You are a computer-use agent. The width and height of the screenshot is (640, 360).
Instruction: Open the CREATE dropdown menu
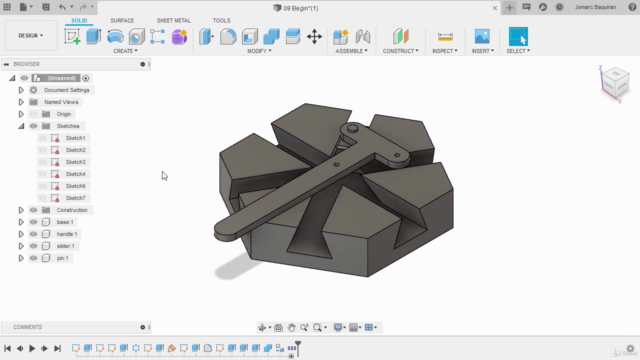125,51
